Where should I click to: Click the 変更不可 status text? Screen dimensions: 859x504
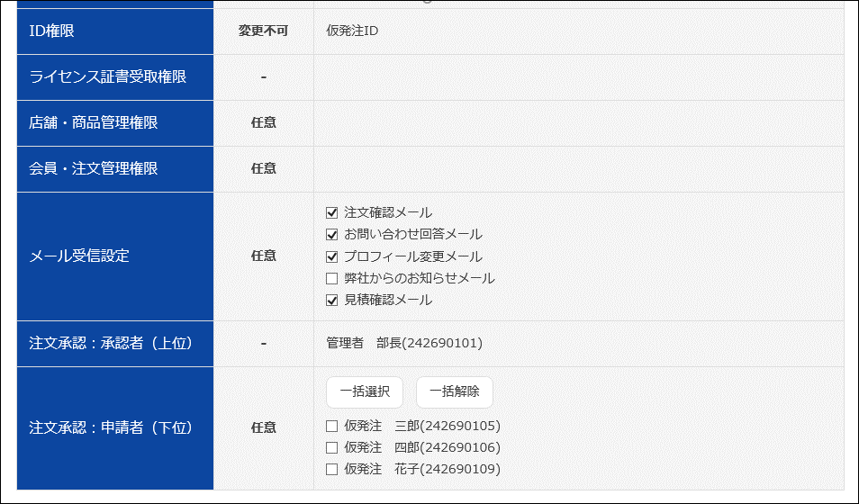click(263, 31)
